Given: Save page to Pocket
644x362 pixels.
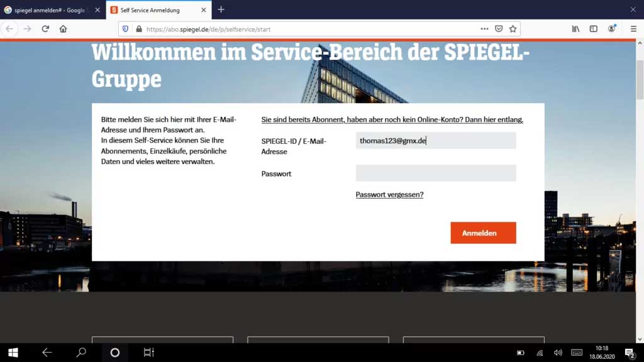Looking at the screenshot, I should pos(499,29).
